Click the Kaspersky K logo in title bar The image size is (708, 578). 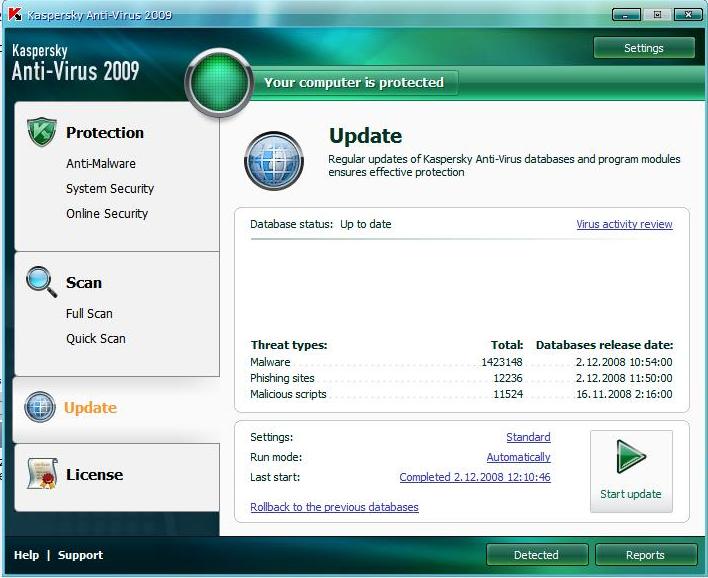pos(15,14)
